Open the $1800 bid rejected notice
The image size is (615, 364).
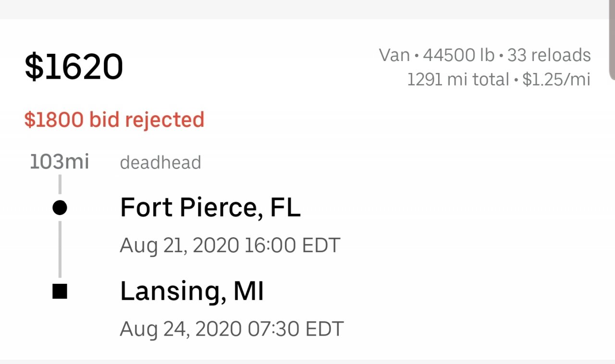tap(114, 120)
